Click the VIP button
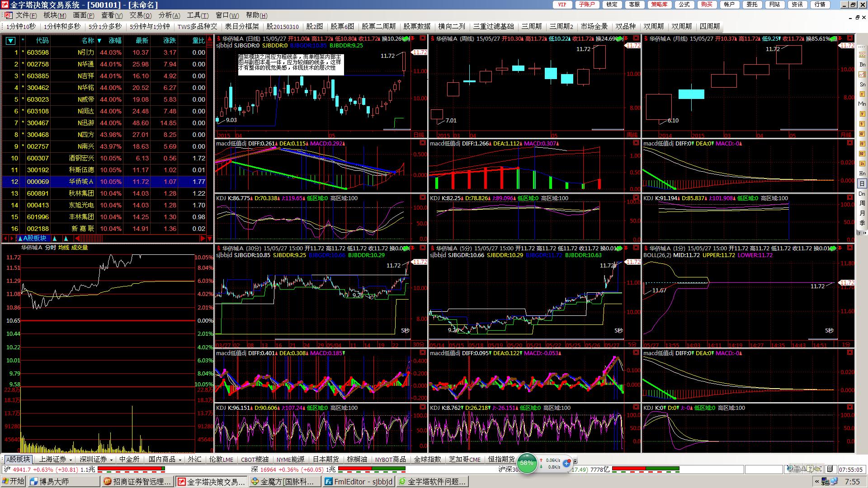The width and height of the screenshot is (868, 488). click(562, 5)
